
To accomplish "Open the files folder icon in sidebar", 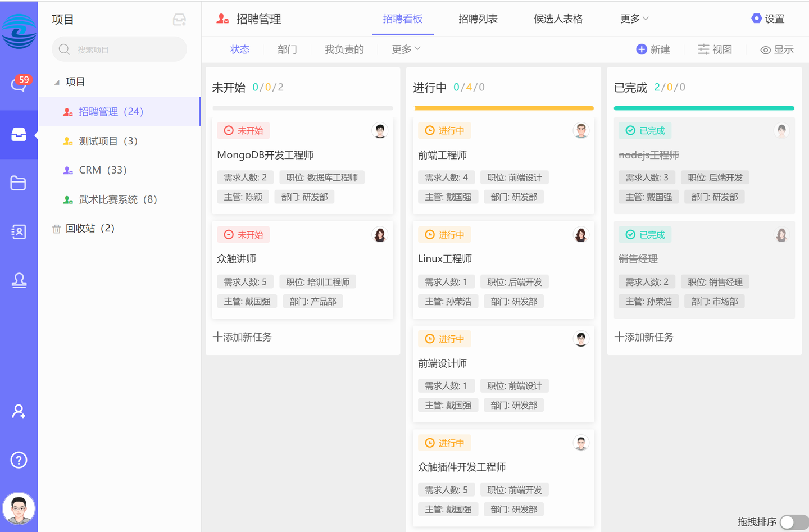I will (x=19, y=183).
